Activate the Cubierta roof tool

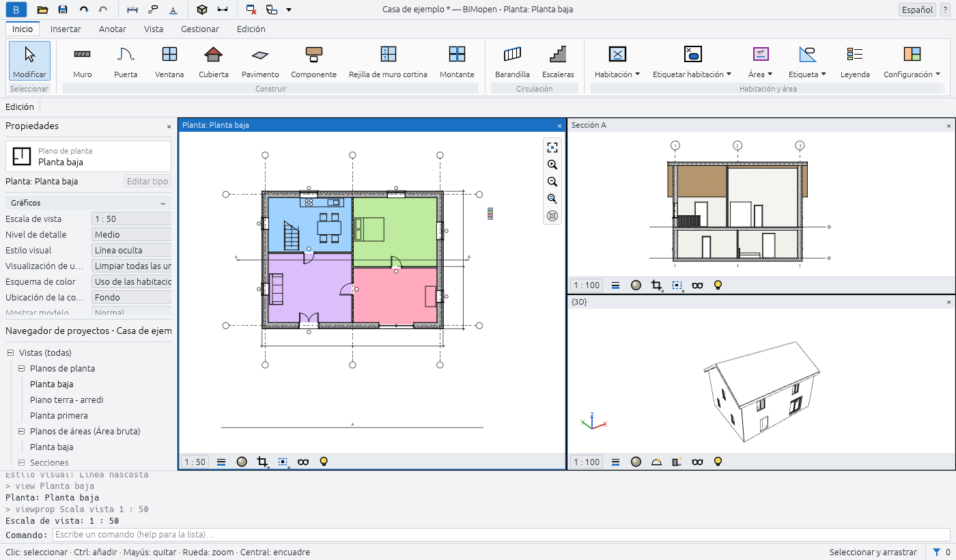coord(214,61)
